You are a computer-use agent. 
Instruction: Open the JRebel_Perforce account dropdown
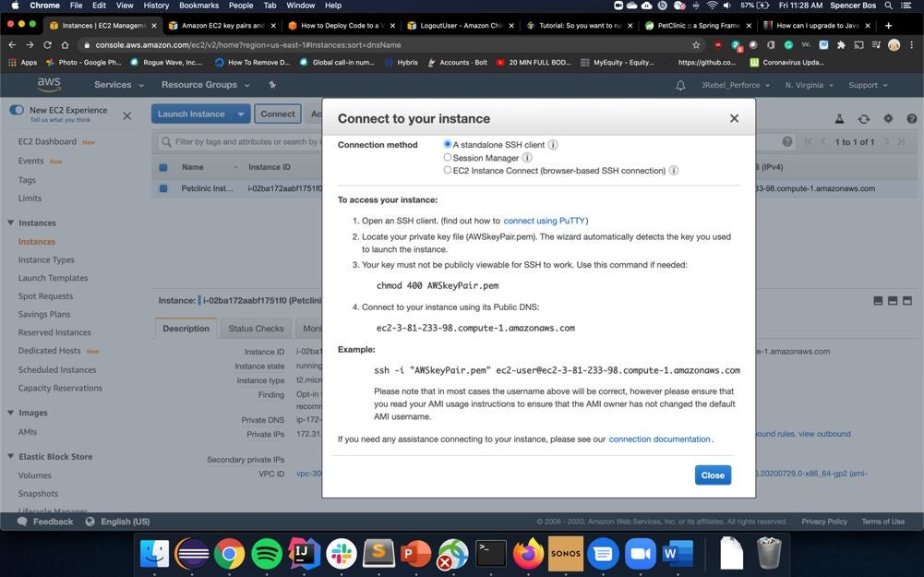736,86
